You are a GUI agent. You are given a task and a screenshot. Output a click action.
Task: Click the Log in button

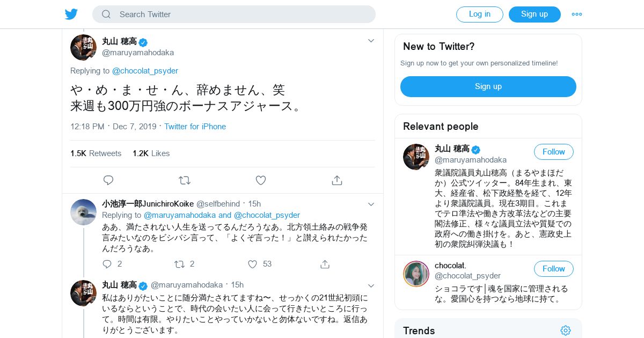click(x=480, y=14)
